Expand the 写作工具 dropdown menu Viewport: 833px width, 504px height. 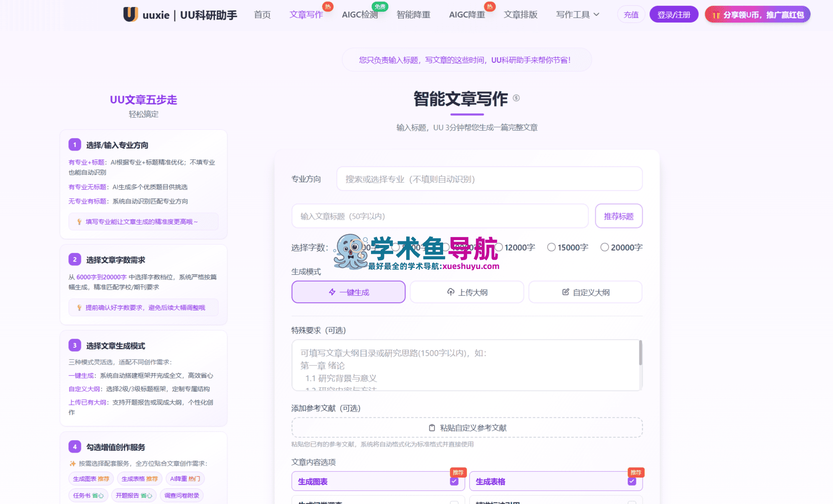pyautogui.click(x=578, y=15)
